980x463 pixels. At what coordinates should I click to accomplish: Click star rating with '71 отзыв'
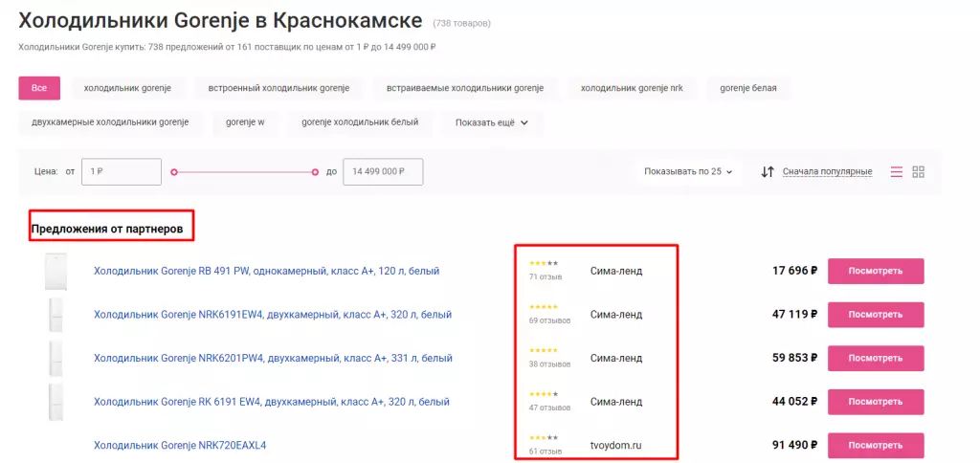tap(544, 264)
